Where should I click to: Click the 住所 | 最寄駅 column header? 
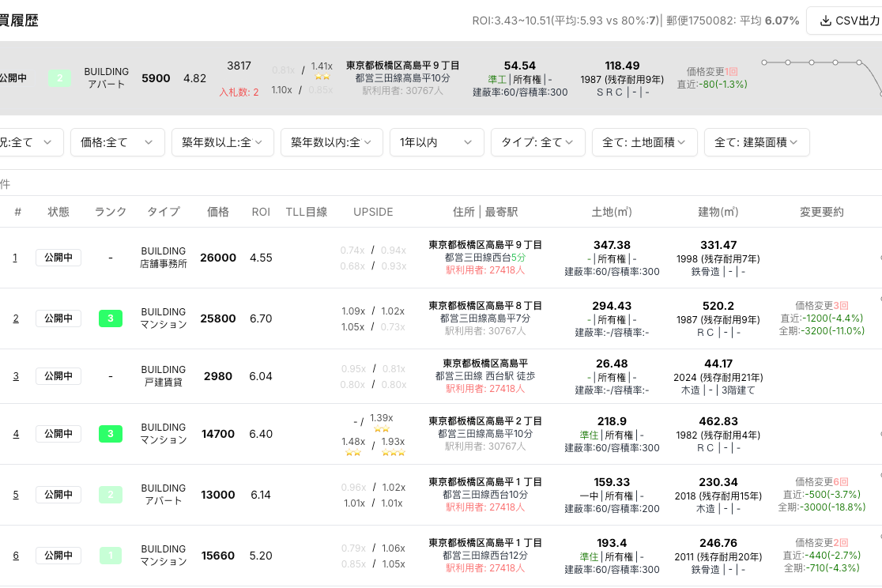(x=485, y=212)
